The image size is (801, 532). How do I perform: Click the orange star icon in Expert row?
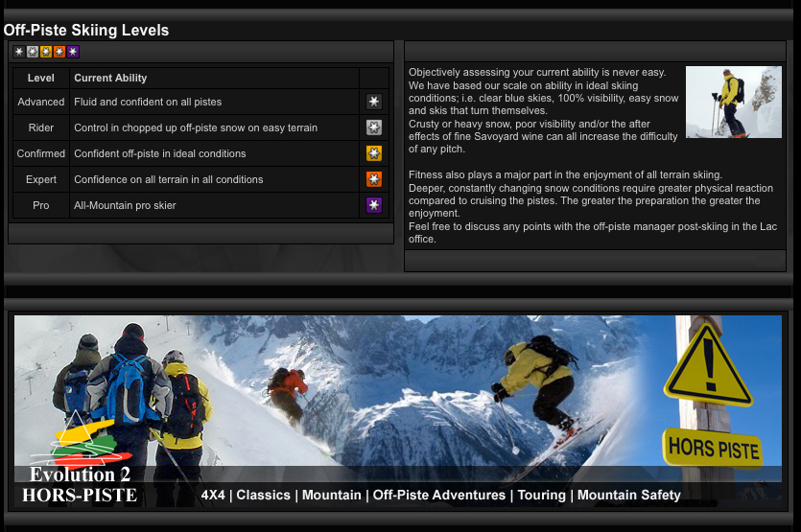[x=374, y=179]
